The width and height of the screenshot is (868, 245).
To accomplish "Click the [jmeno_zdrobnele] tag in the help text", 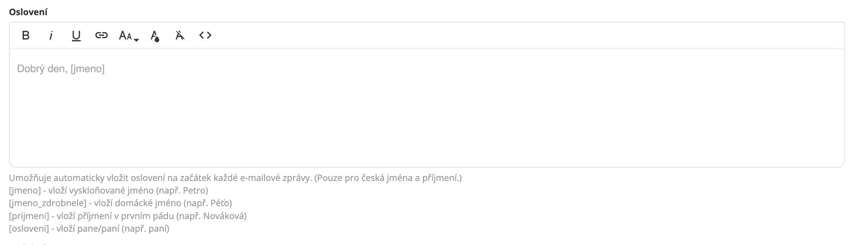I will (x=48, y=203).
